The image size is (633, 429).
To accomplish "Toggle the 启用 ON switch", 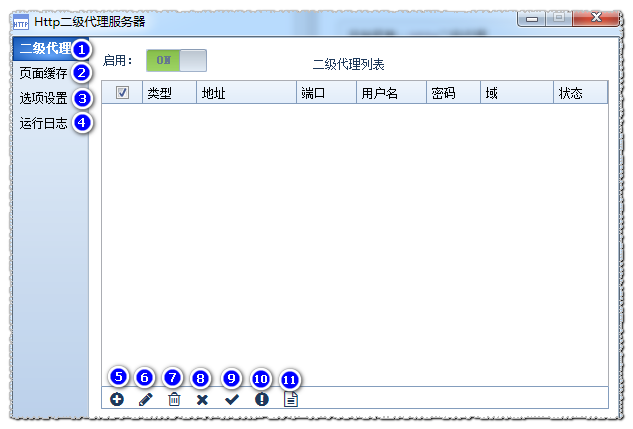I will click(176, 61).
